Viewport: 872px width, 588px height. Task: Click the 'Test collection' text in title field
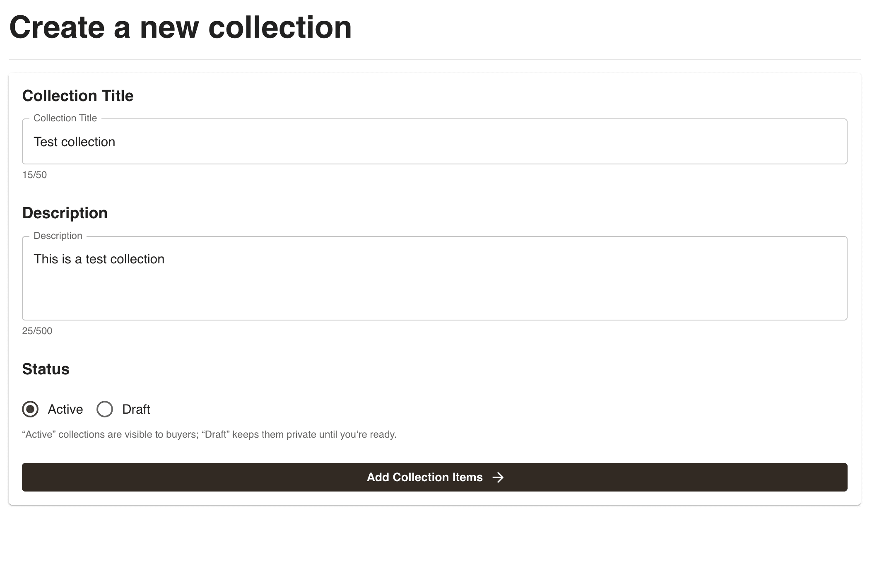point(75,142)
